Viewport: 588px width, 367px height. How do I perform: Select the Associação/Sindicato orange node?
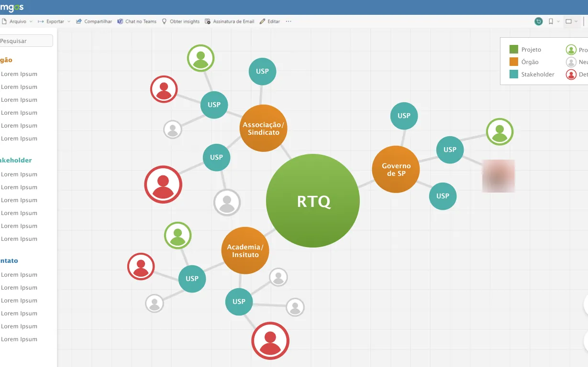point(263,128)
